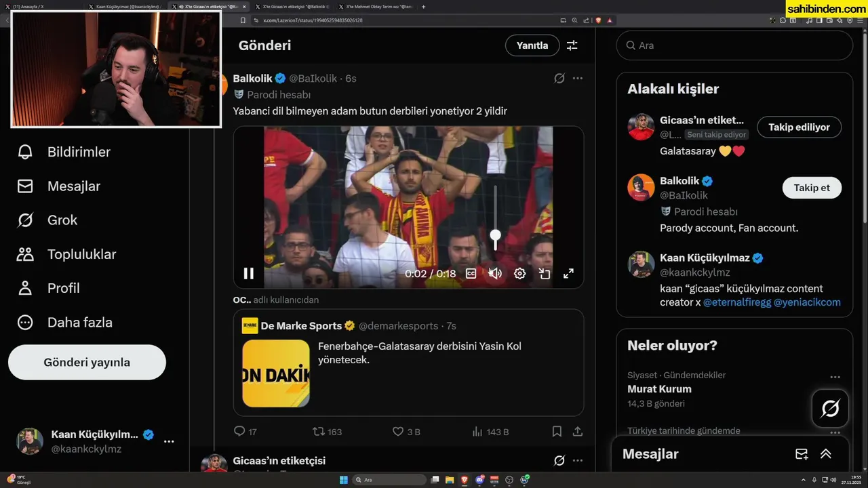Compose new message icon in Mesajlar
Screen dimensions: 868x488
(x=802, y=454)
